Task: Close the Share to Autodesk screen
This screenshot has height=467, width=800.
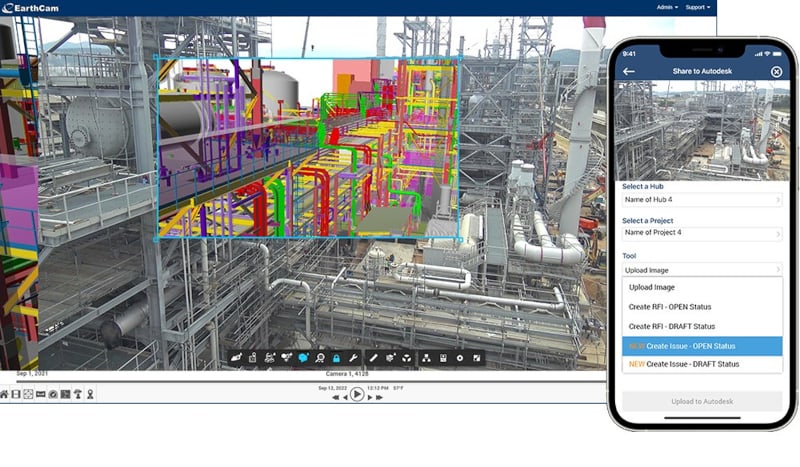Action: tap(776, 71)
